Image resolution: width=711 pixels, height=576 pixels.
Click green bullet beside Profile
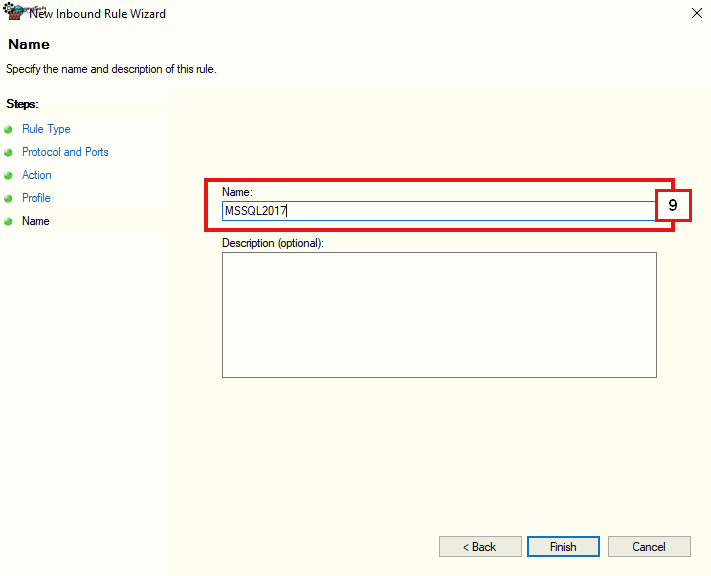point(8,199)
